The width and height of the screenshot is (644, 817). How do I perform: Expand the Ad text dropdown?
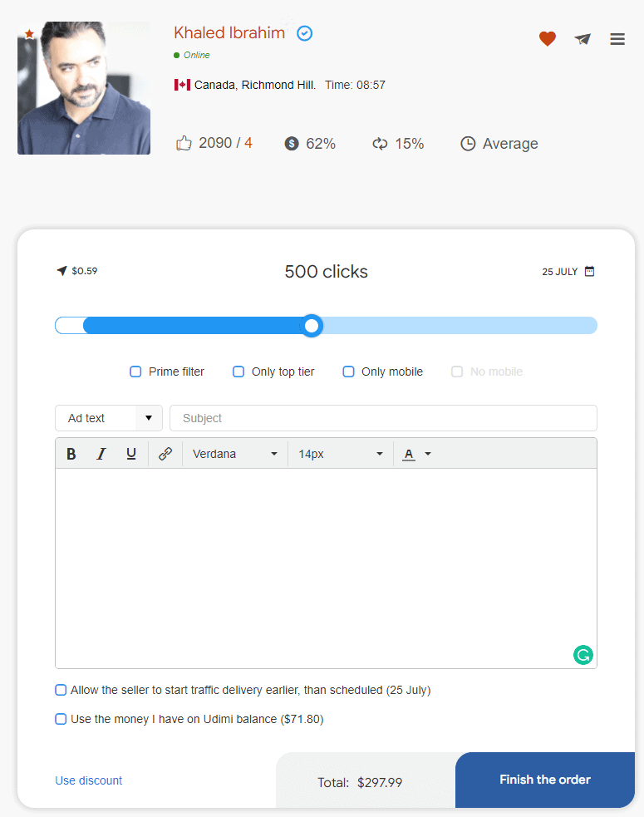point(109,418)
